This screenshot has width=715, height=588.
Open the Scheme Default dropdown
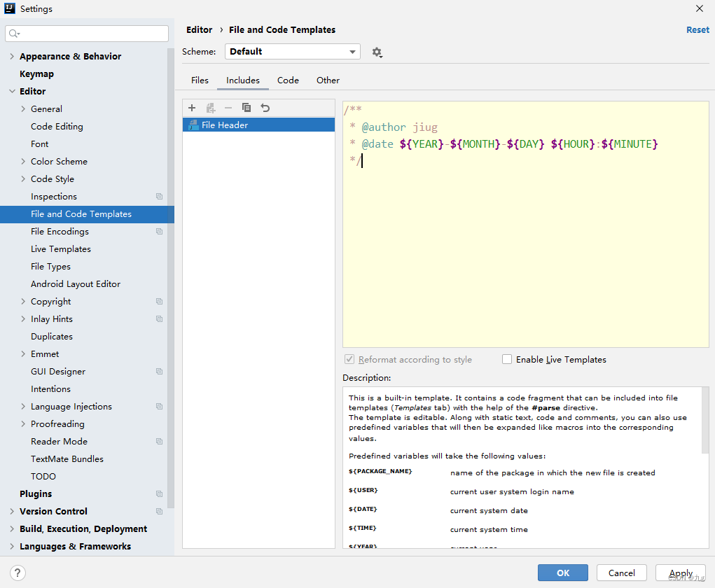click(x=292, y=52)
